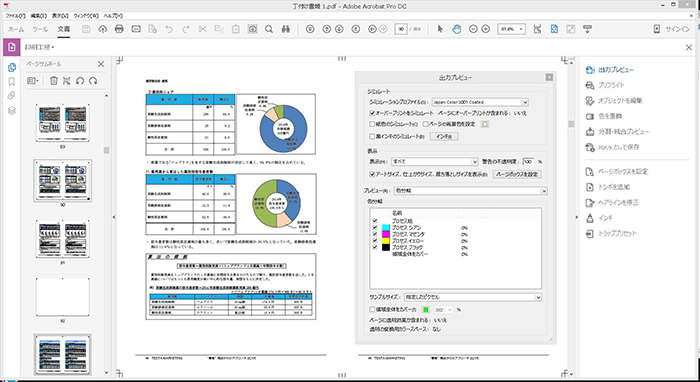This screenshot has height=382, width=700.
Task: Open the プレビュー 色分解 dropdown
Action: pyautogui.click(x=471, y=191)
